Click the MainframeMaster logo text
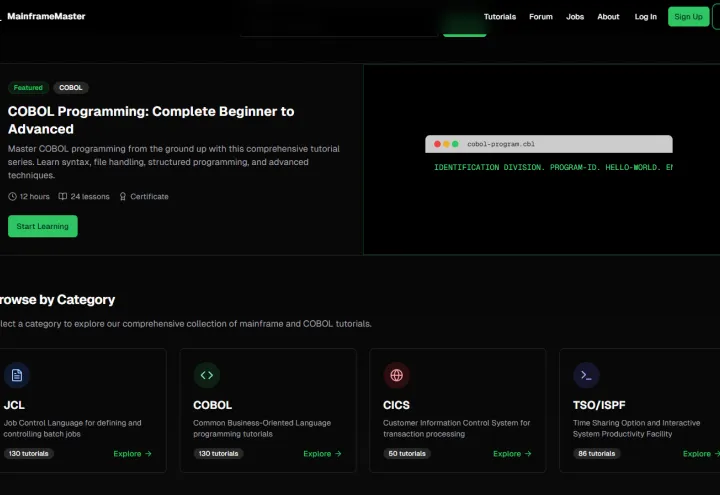720x495 pixels. [46, 16]
